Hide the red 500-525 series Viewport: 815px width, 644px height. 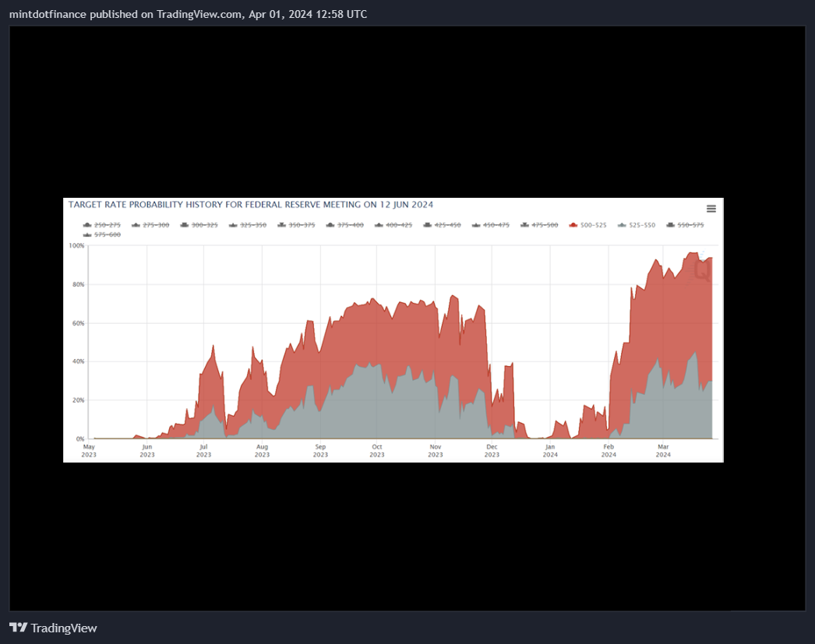[587, 225]
